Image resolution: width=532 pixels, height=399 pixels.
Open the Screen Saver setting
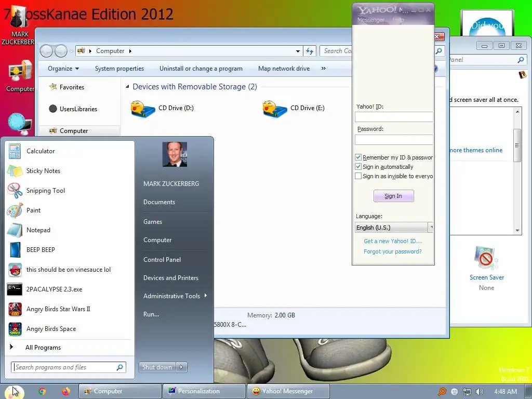(x=486, y=268)
